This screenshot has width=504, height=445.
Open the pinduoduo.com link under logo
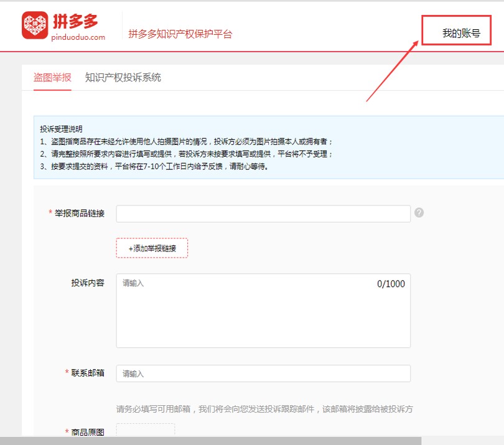(80, 37)
